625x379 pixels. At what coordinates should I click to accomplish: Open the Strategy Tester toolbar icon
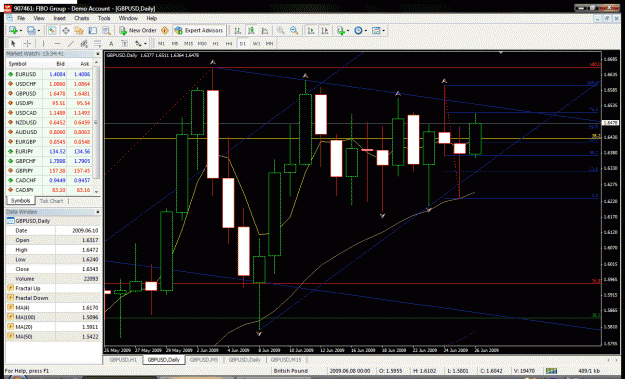click(106, 30)
